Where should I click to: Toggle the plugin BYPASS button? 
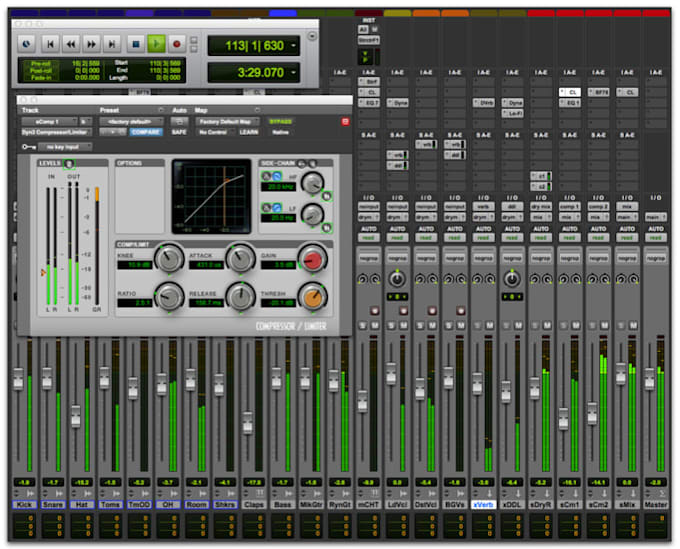point(281,121)
